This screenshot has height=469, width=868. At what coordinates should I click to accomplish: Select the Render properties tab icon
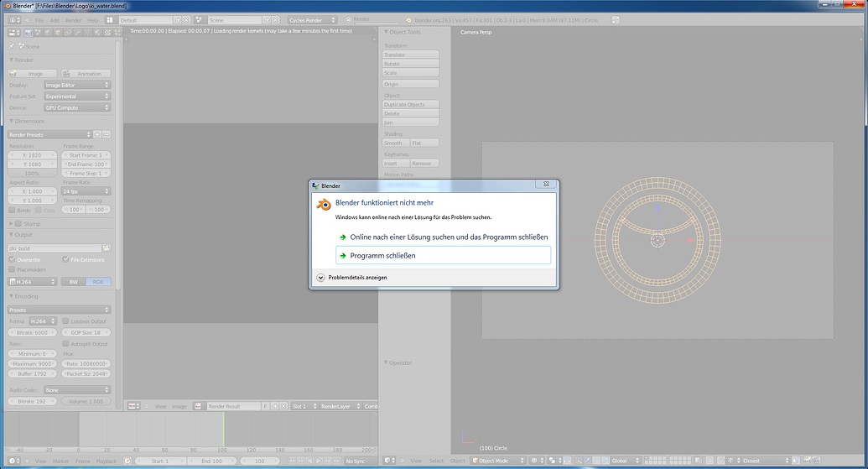pyautogui.click(x=29, y=33)
